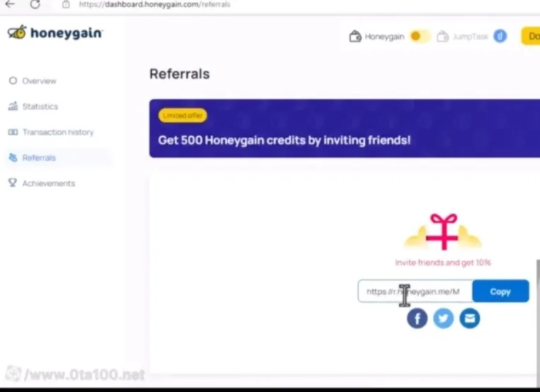Share referral via Twitter icon

coord(443,318)
